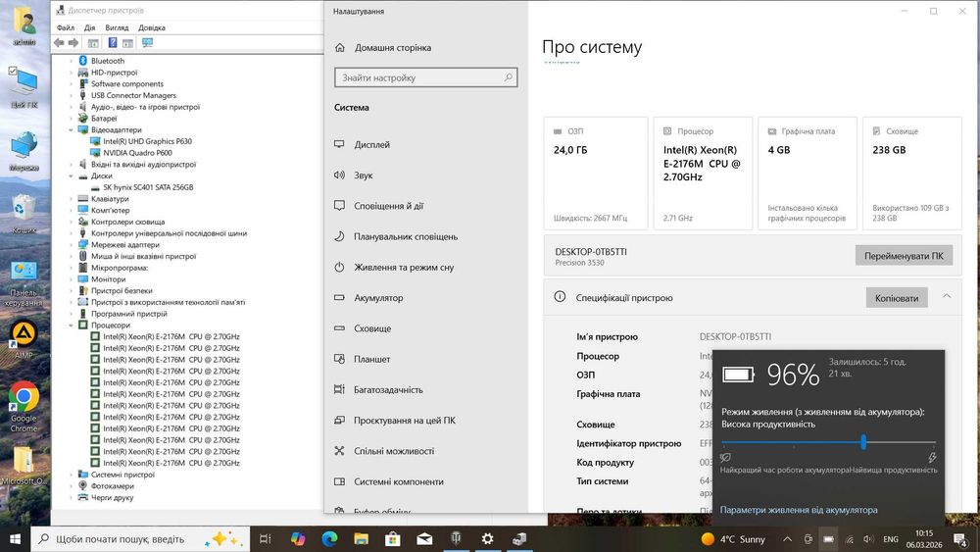Collapse the Disk drives node
980x552 pixels.
coord(71,176)
